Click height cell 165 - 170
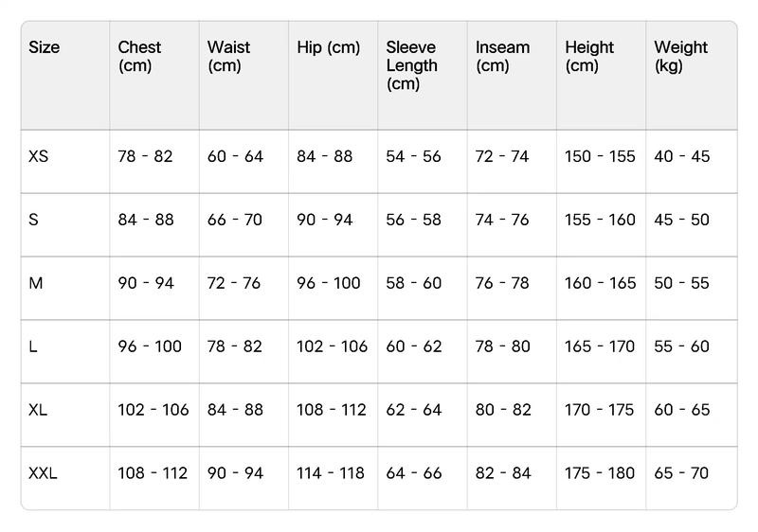758x532 pixels. [x=600, y=346]
